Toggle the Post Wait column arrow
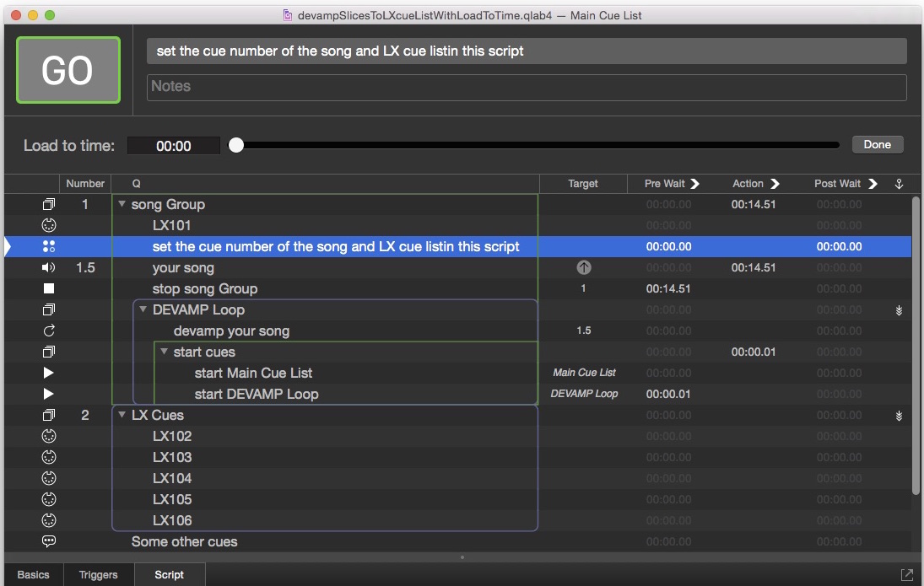Screen dimensions: 924x586 point(873,183)
